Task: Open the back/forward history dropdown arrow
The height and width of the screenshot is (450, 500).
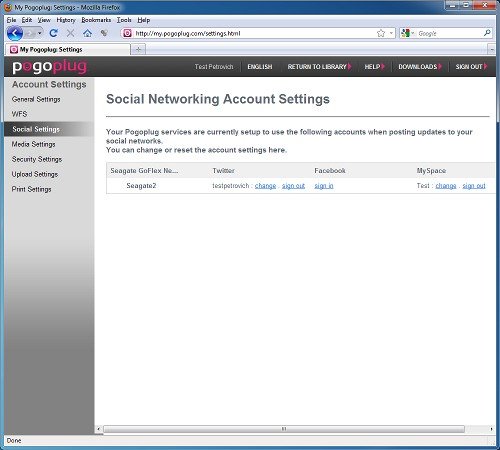Action: coord(40,33)
